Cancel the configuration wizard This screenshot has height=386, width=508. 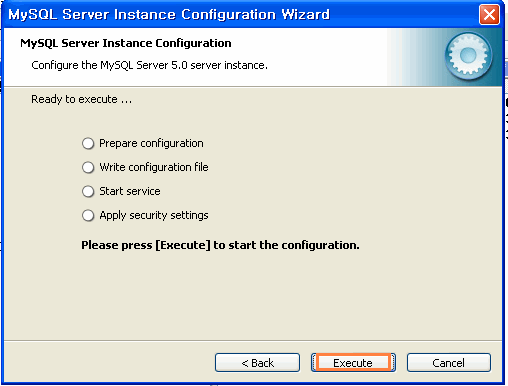449,362
